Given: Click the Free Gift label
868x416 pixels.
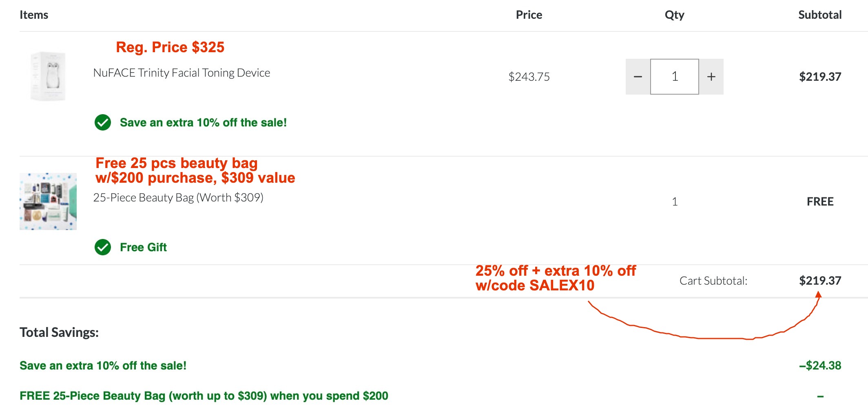Looking at the screenshot, I should click(143, 247).
